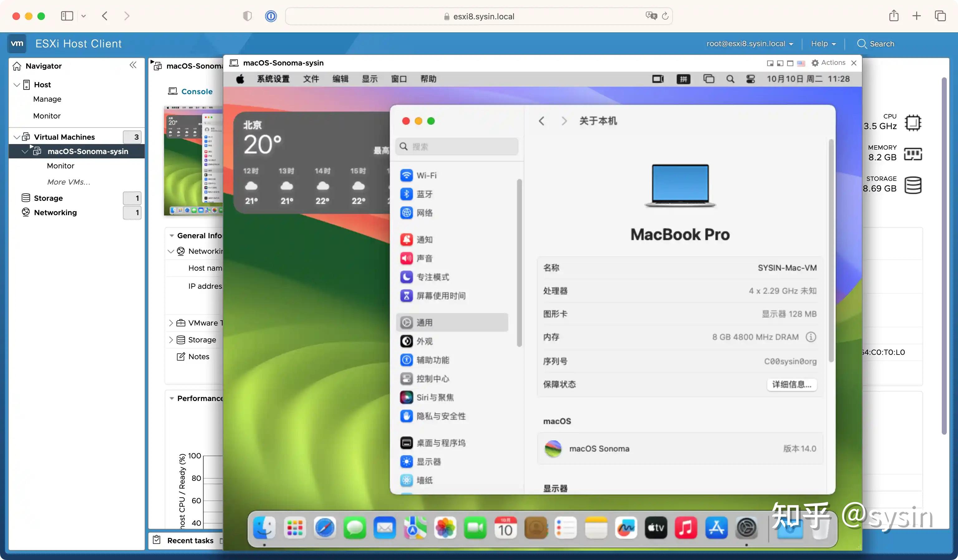The height and width of the screenshot is (560, 958).
Task: Open Spotlight search in VM menu bar
Action: [731, 79]
